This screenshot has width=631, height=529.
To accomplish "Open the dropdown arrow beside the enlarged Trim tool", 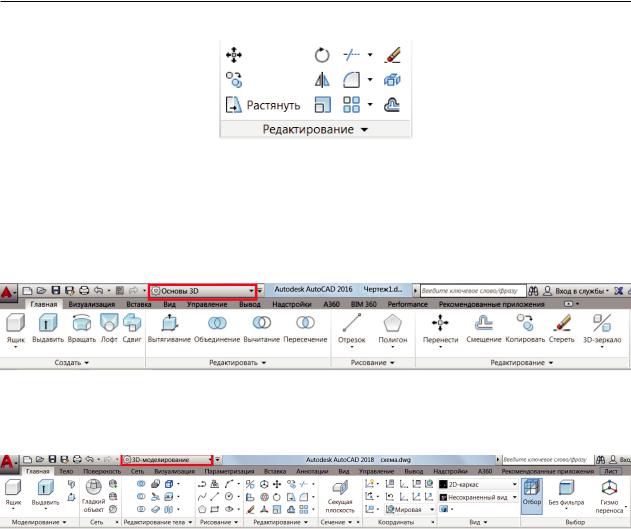I will 370,54.
